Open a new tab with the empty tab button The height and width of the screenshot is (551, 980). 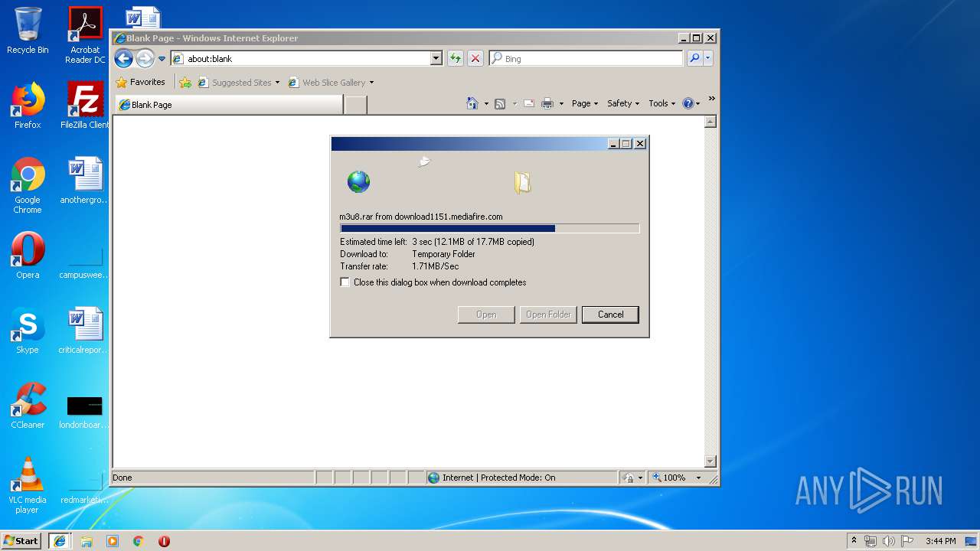click(355, 105)
